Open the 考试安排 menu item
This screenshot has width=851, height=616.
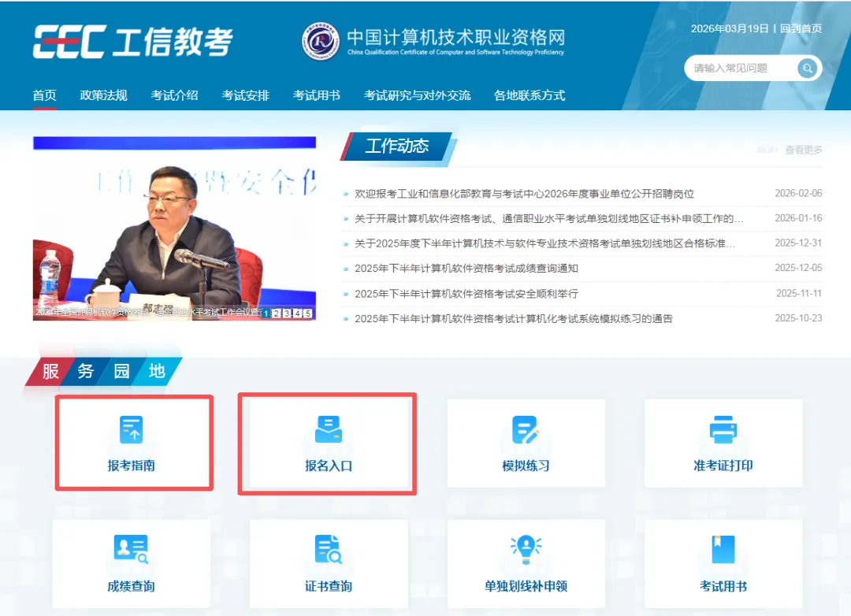click(245, 95)
